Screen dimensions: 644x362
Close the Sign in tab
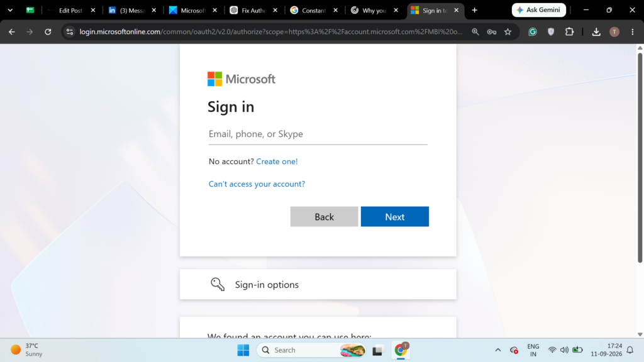pyautogui.click(x=457, y=10)
